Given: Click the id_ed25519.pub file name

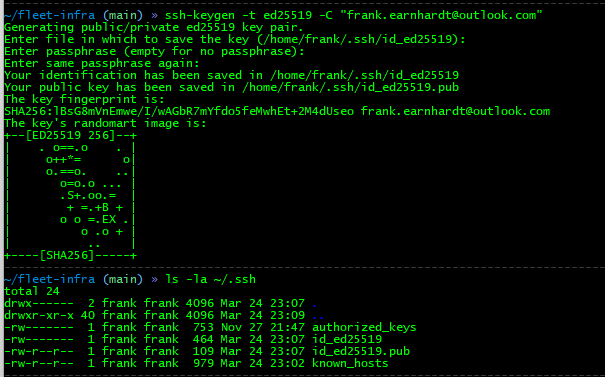Looking at the screenshot, I should pos(361,352).
